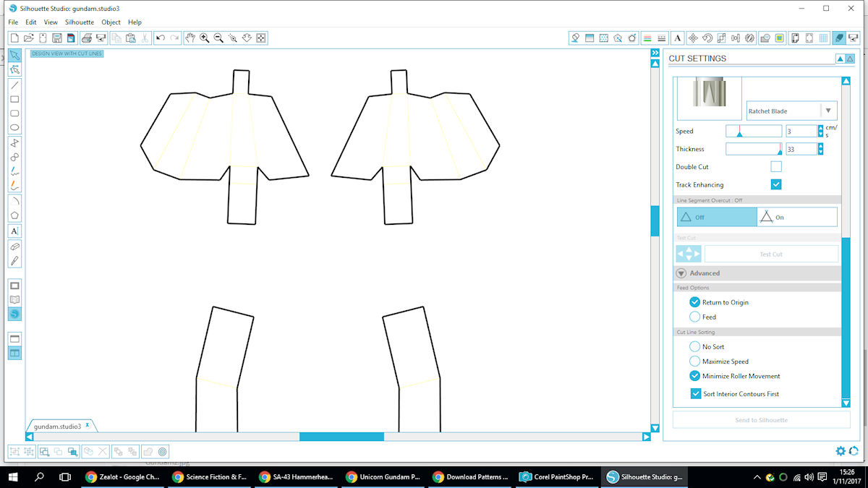Image resolution: width=868 pixels, height=488 pixels.
Task: Adjust the Thickness slider
Action: click(x=754, y=149)
